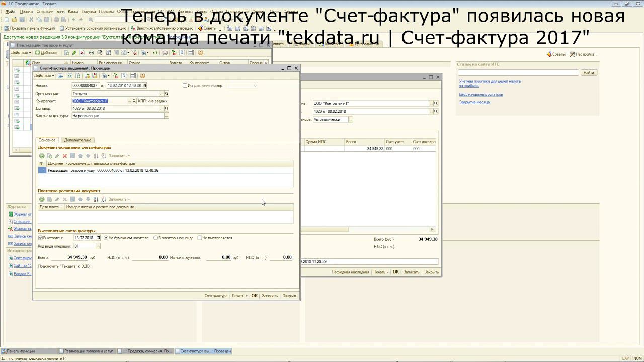The height and width of the screenshot is (362, 644).
Task: Sort ascending in Платежно-расчетный документ toolbar
Action: [x=96, y=199]
